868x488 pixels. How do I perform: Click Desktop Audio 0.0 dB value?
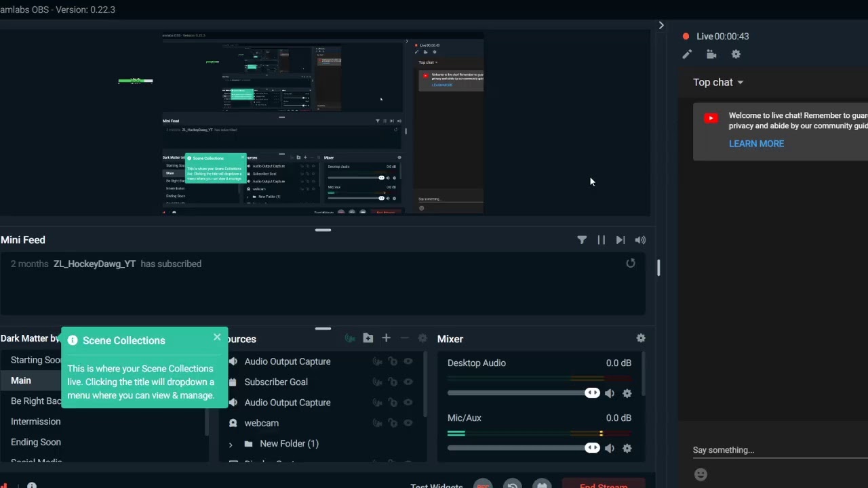tap(618, 363)
